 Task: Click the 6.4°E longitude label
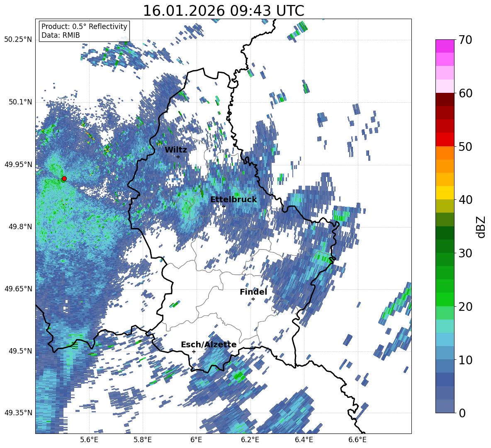coord(304,440)
